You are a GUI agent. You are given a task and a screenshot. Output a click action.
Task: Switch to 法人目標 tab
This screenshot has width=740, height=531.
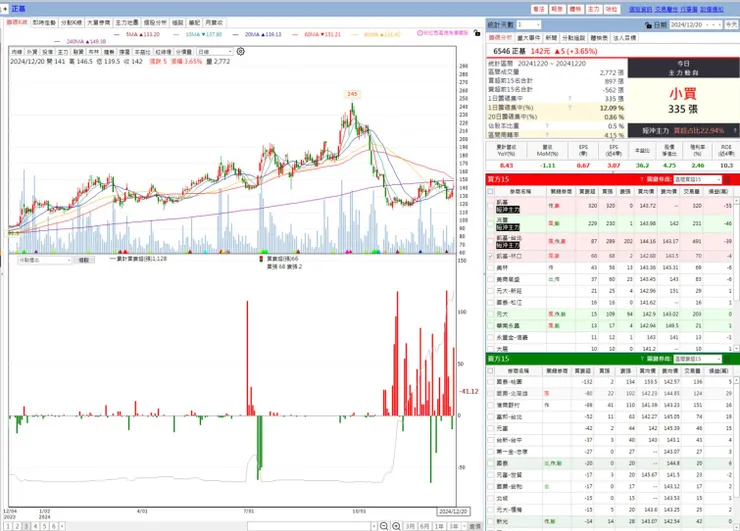(x=624, y=38)
